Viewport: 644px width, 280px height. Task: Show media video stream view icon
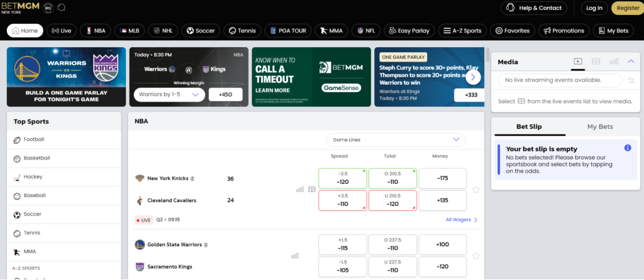(578, 62)
